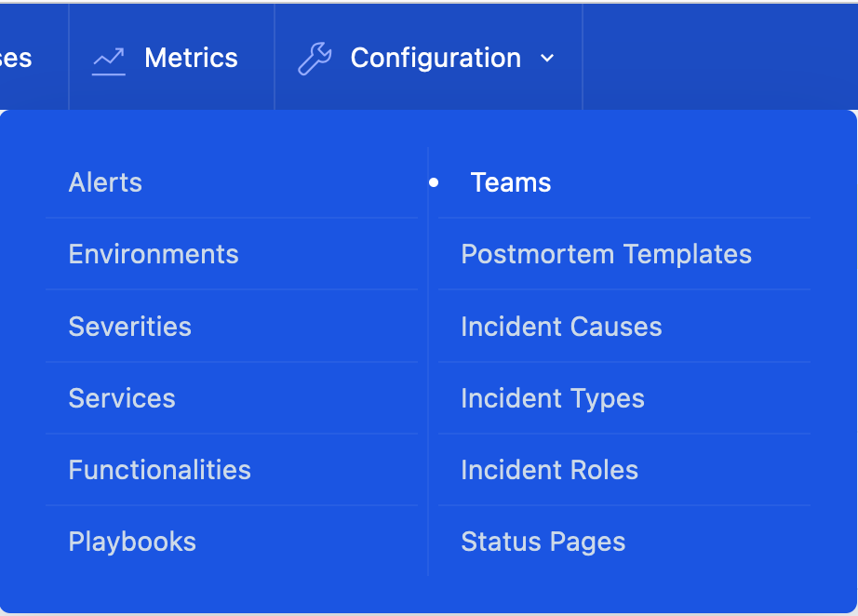Navigate to Status Pages
The image size is (858, 616).
(x=543, y=542)
